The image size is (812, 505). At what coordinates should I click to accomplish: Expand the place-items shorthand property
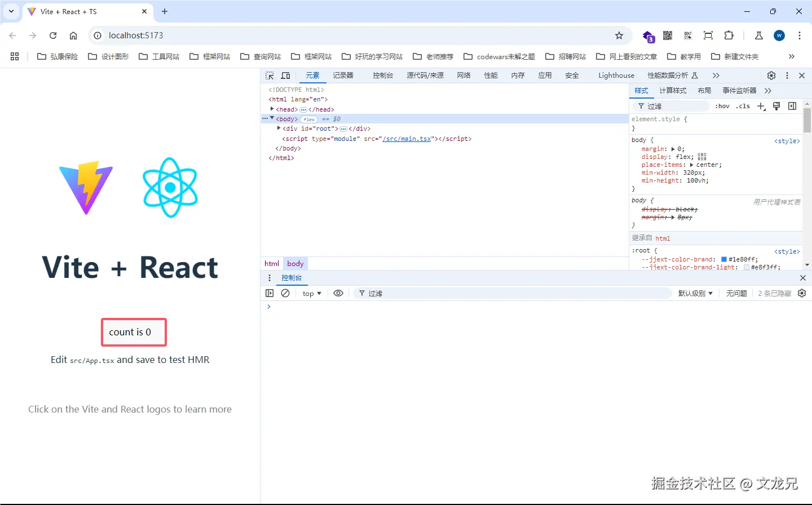(x=691, y=165)
